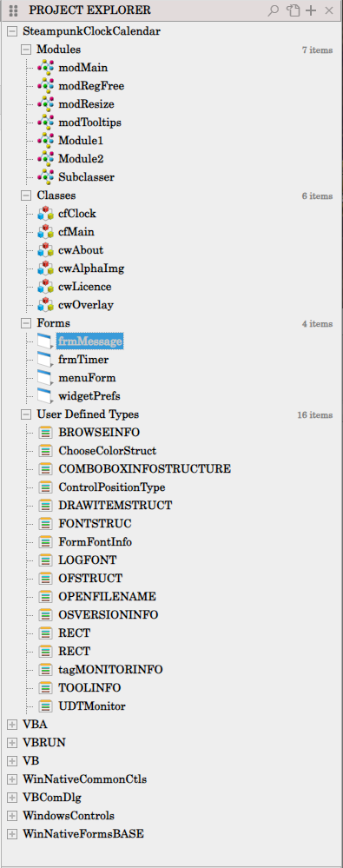
Task: Expand the WinNativeCommonCtls node
Action: coord(11,779)
